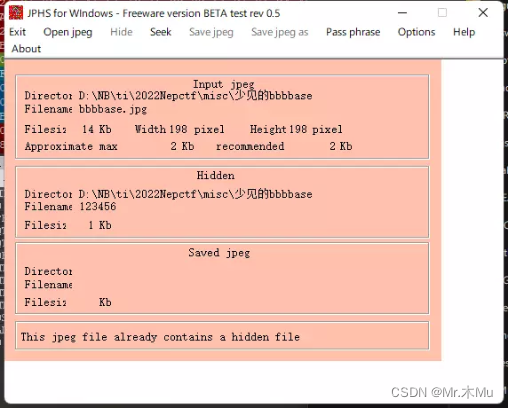
Task: Minimize the JPHS window
Action: click(x=402, y=13)
